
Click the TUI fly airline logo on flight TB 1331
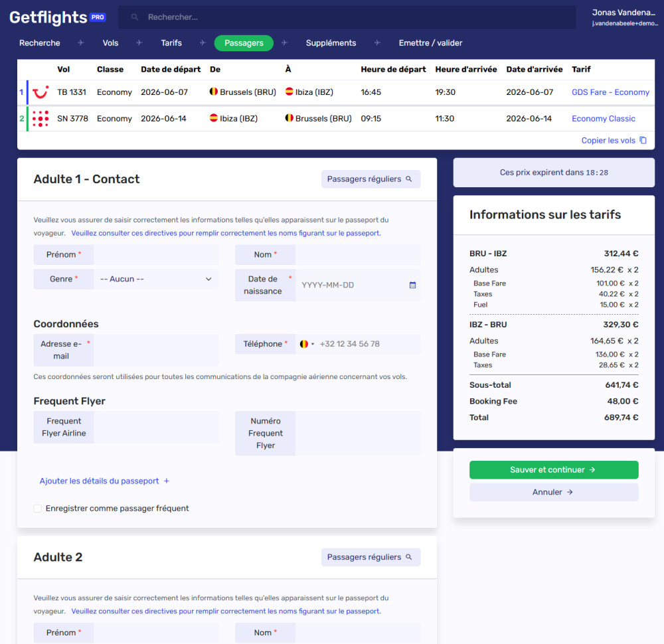41,92
